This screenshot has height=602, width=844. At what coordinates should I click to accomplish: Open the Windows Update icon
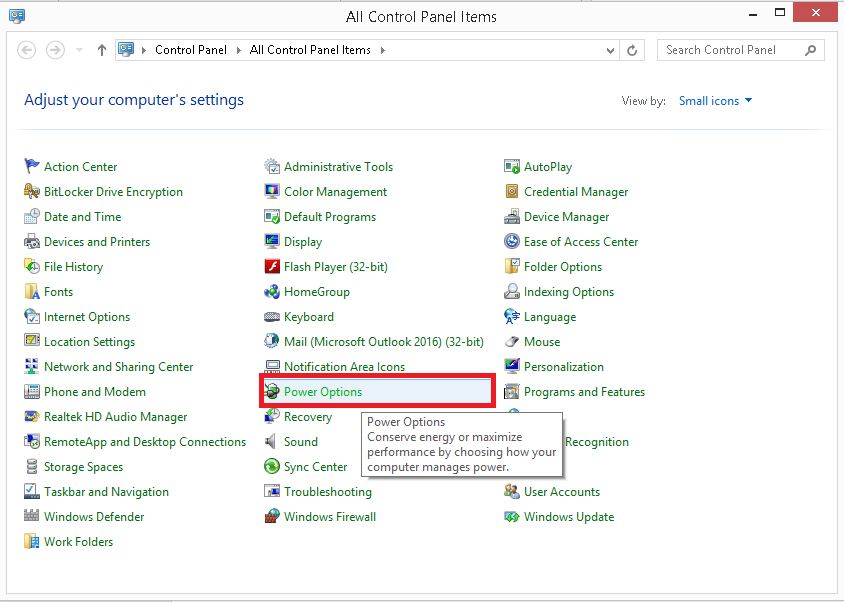tap(512, 517)
